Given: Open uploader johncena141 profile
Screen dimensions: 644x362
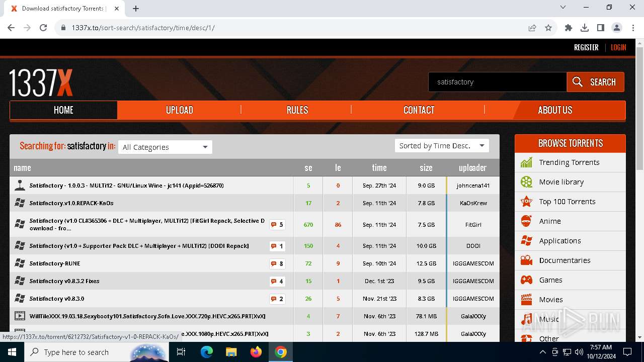Looking at the screenshot, I should [473, 186].
